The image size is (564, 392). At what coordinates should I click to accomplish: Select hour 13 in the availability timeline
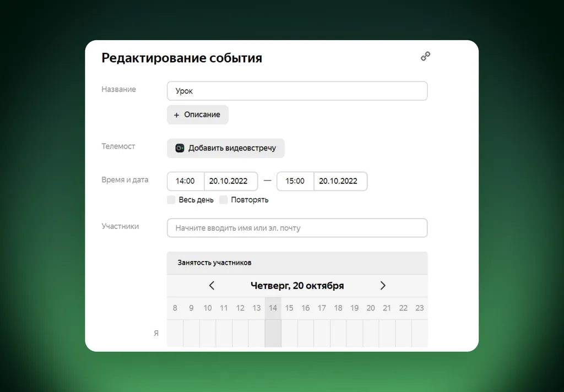257,308
